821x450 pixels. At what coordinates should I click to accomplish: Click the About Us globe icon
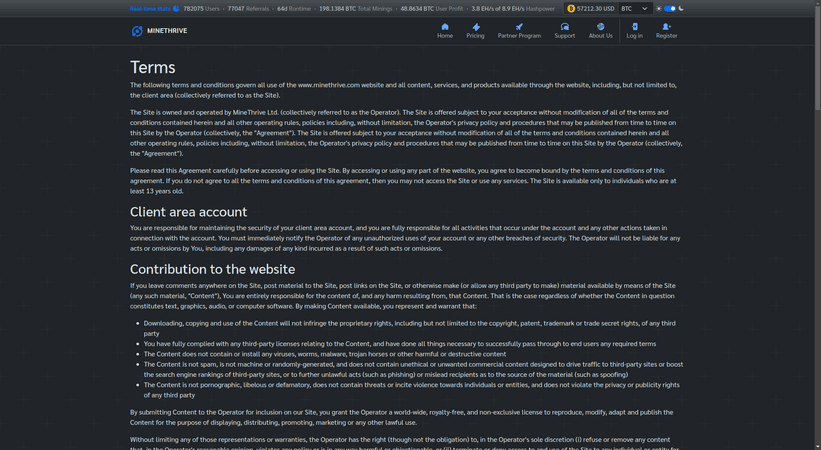click(600, 27)
